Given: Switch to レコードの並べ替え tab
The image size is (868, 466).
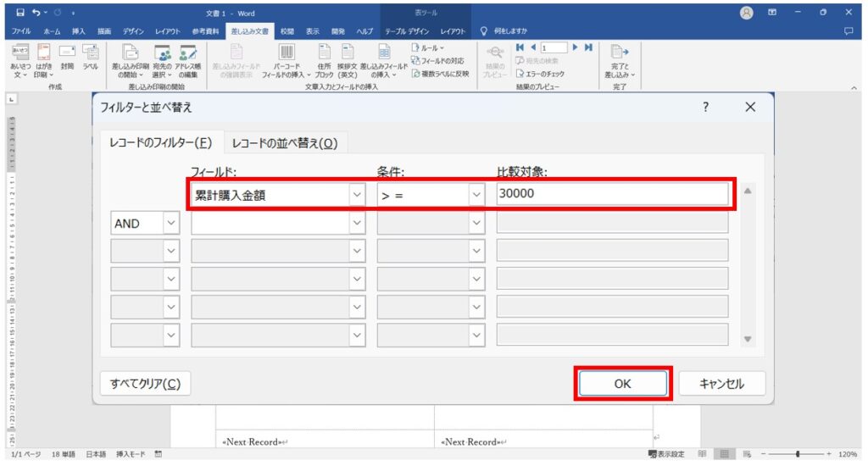Looking at the screenshot, I should (x=285, y=143).
